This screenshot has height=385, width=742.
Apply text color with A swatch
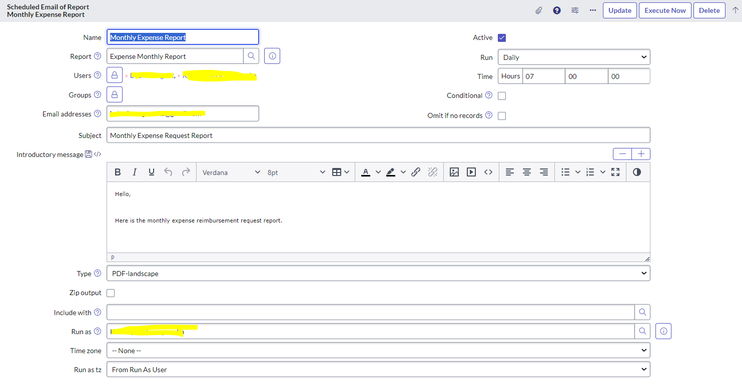tap(366, 172)
